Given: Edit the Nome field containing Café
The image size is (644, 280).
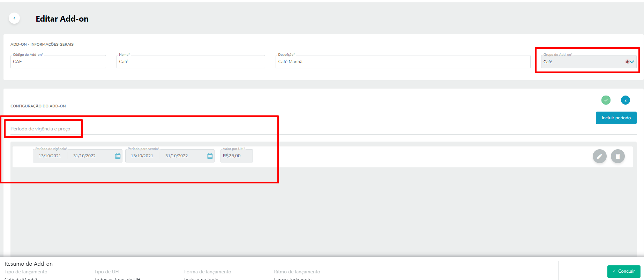Looking at the screenshot, I should (x=191, y=62).
